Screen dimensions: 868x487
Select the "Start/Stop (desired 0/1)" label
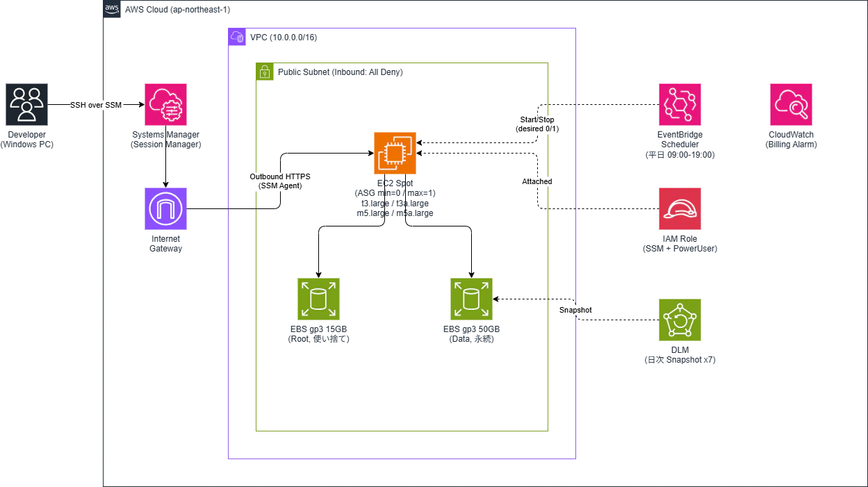point(538,124)
